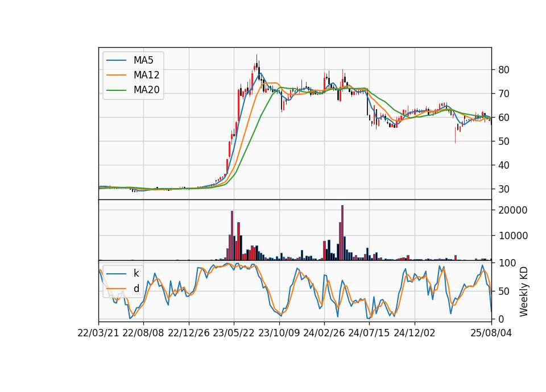The width and height of the screenshot is (546, 392).
Task: Select the 24/02/26 date label
Action: point(324,333)
